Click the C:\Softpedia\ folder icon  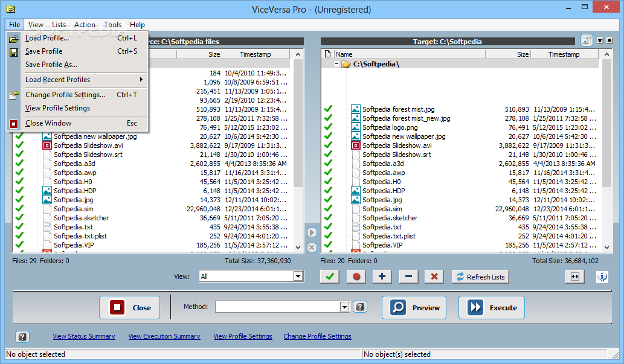point(346,64)
